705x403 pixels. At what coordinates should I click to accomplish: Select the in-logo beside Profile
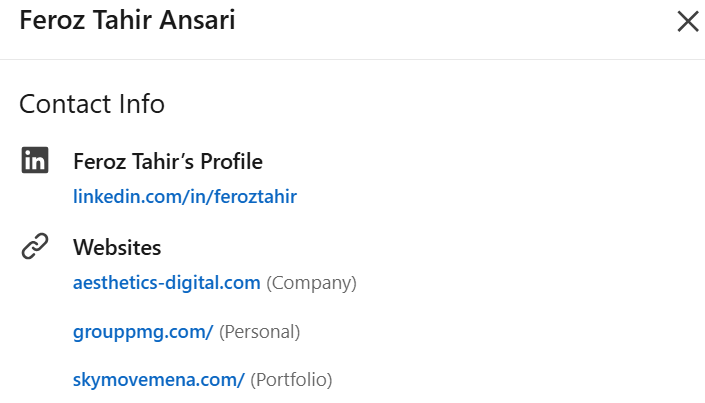click(35, 160)
